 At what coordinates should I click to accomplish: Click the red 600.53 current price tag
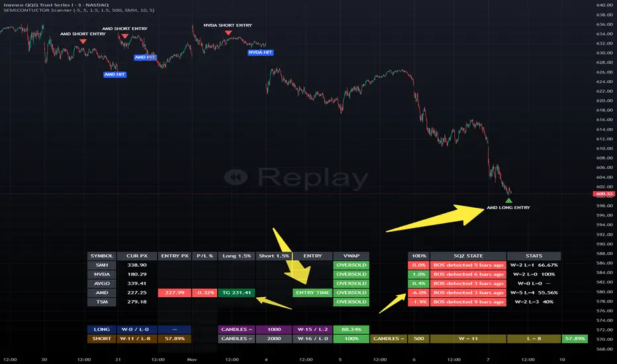[x=604, y=194]
